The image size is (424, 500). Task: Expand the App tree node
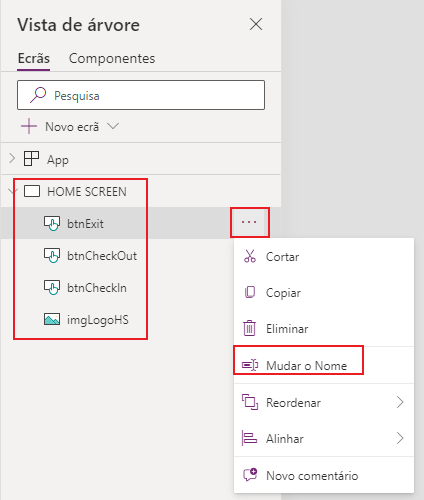click(x=12, y=158)
